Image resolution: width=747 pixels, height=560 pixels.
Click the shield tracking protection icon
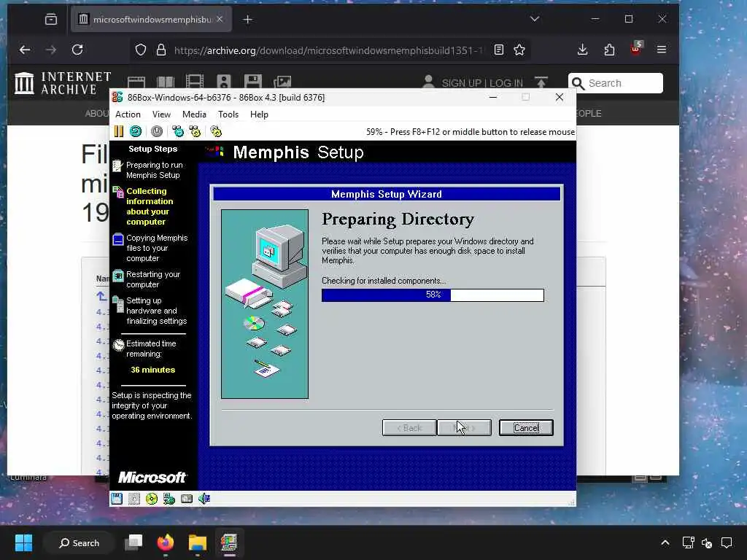point(141,50)
